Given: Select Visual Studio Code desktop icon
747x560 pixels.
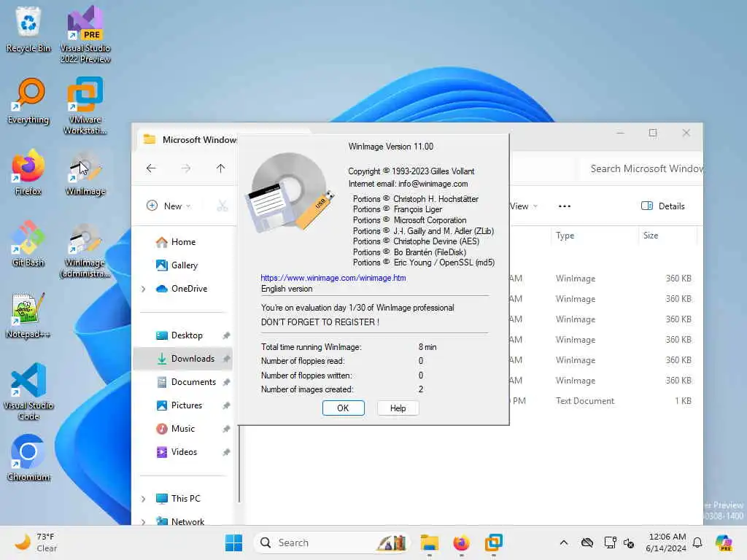Looking at the screenshot, I should point(28,392).
